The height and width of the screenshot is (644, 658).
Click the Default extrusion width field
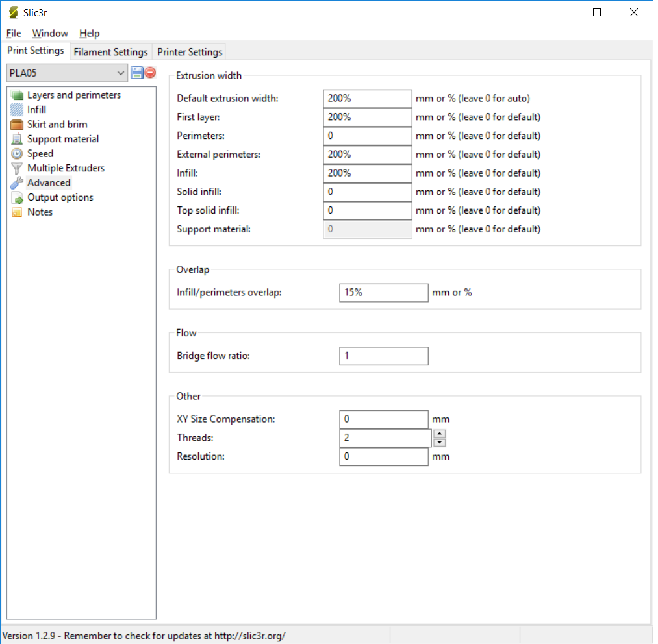tap(367, 99)
